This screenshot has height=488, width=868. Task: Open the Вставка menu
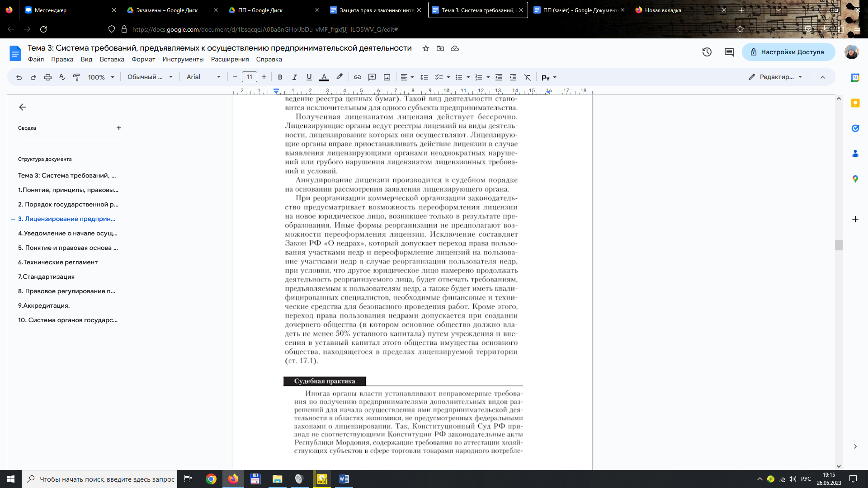pyautogui.click(x=112, y=59)
